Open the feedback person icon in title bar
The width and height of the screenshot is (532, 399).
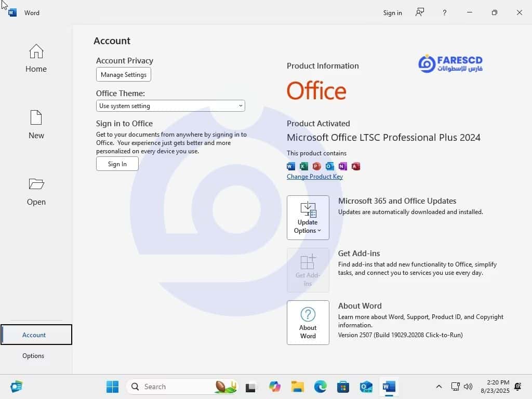coord(420,12)
